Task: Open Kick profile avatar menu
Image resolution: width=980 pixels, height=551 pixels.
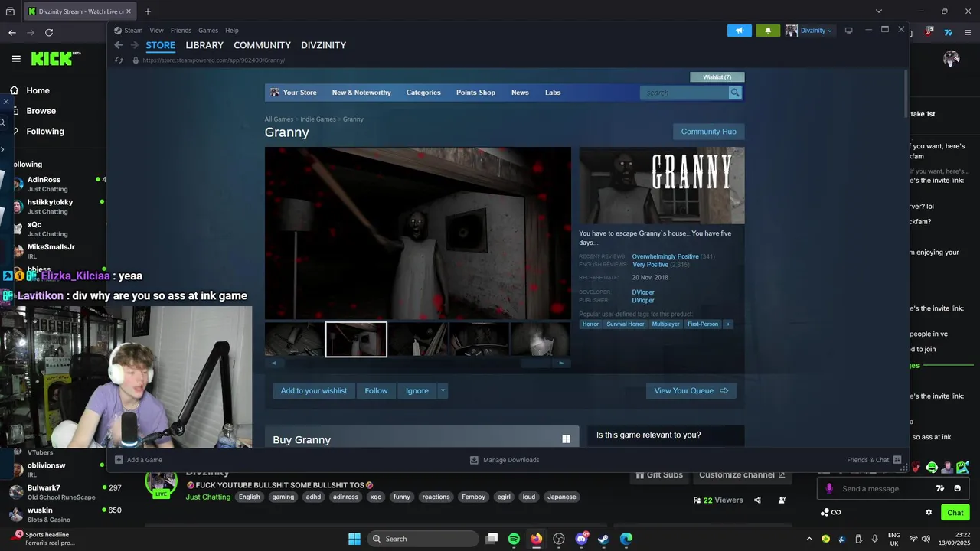Action: click(x=952, y=58)
